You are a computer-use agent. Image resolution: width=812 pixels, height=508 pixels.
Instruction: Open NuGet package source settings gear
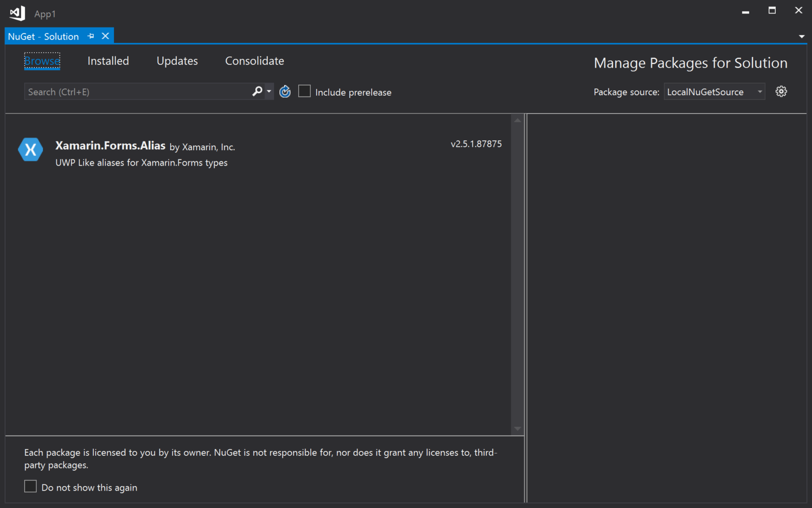[x=781, y=91]
